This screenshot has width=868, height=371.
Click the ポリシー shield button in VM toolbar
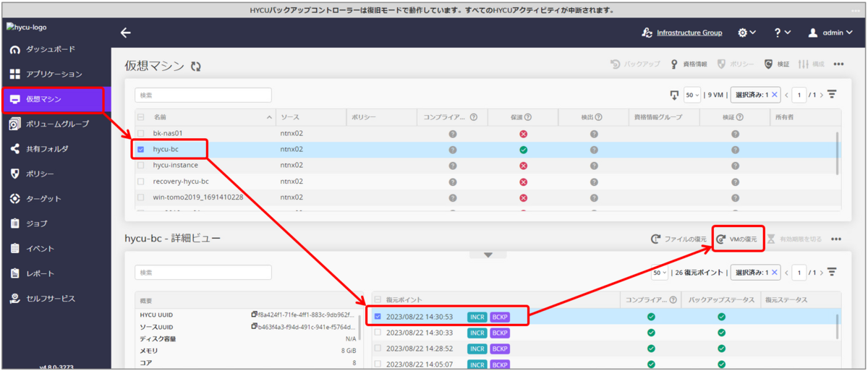coord(736,64)
